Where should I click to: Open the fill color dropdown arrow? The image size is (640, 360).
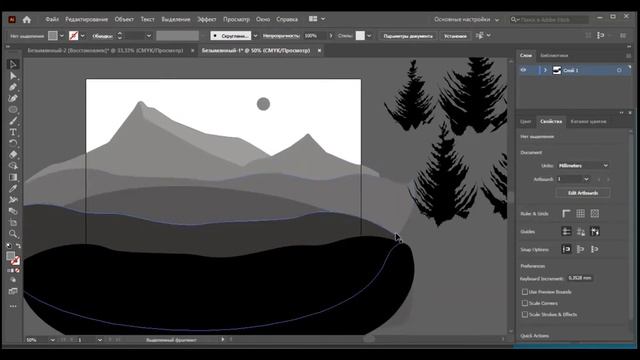pos(62,36)
